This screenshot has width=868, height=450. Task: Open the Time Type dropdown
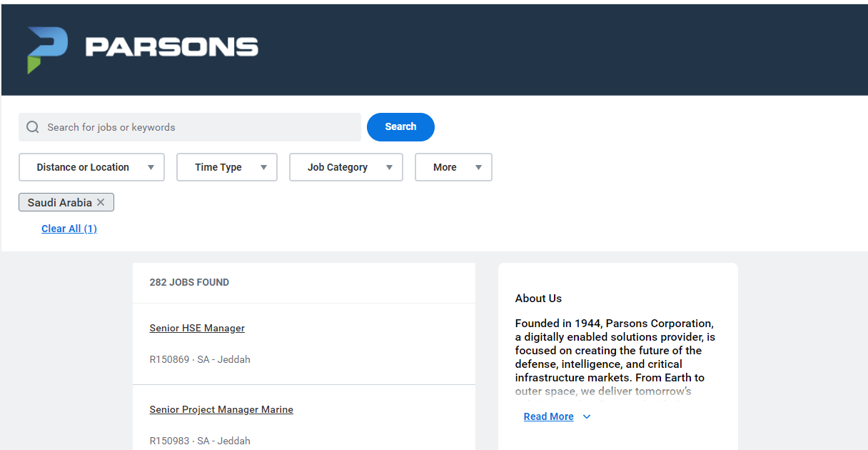tap(227, 167)
